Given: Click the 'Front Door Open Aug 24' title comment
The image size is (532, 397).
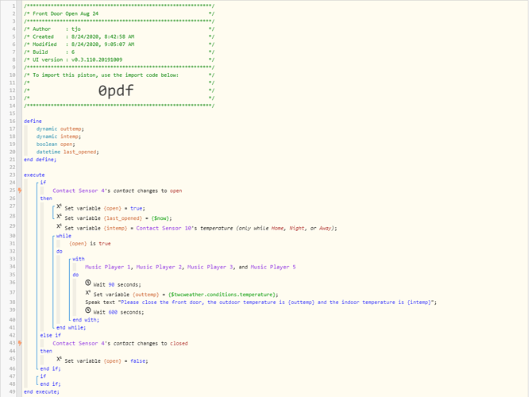Looking at the screenshot, I should [x=65, y=13].
